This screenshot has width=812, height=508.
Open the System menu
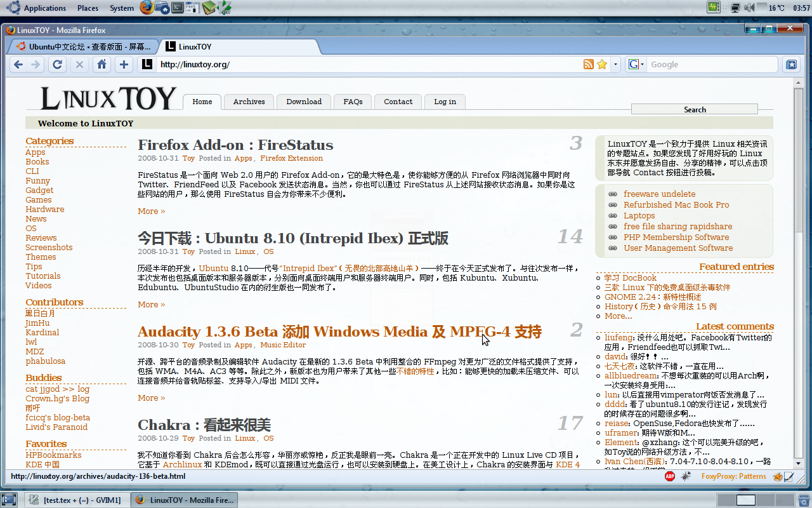121,8
